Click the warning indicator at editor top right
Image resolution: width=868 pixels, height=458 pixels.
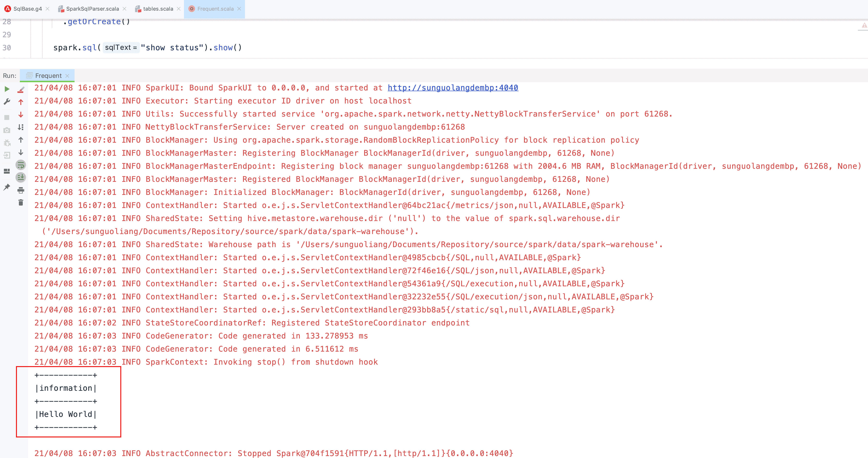[864, 25]
